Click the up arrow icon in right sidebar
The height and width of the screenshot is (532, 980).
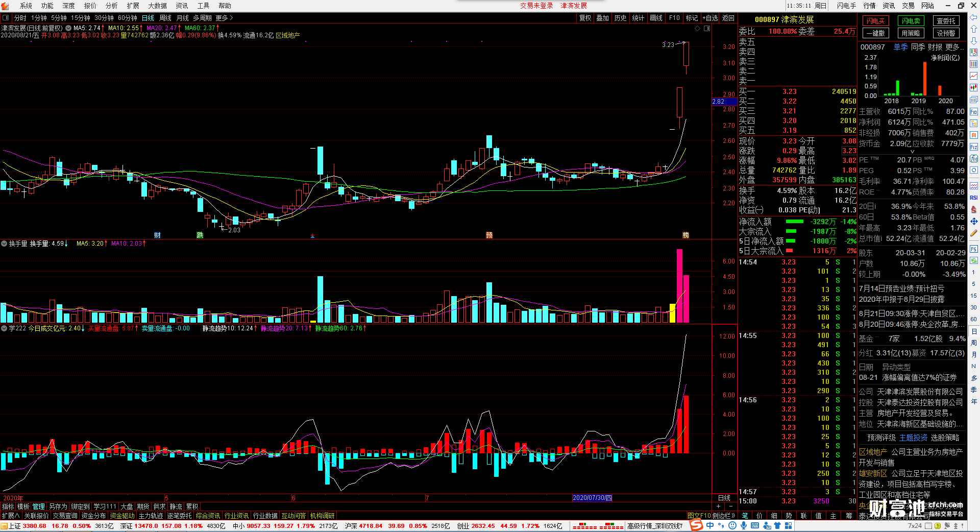pos(974,29)
